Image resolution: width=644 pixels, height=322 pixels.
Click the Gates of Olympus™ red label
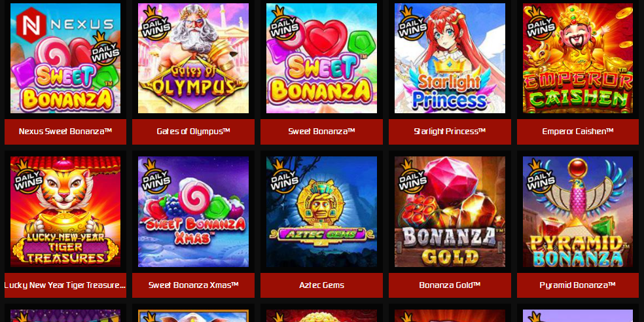pos(194,132)
